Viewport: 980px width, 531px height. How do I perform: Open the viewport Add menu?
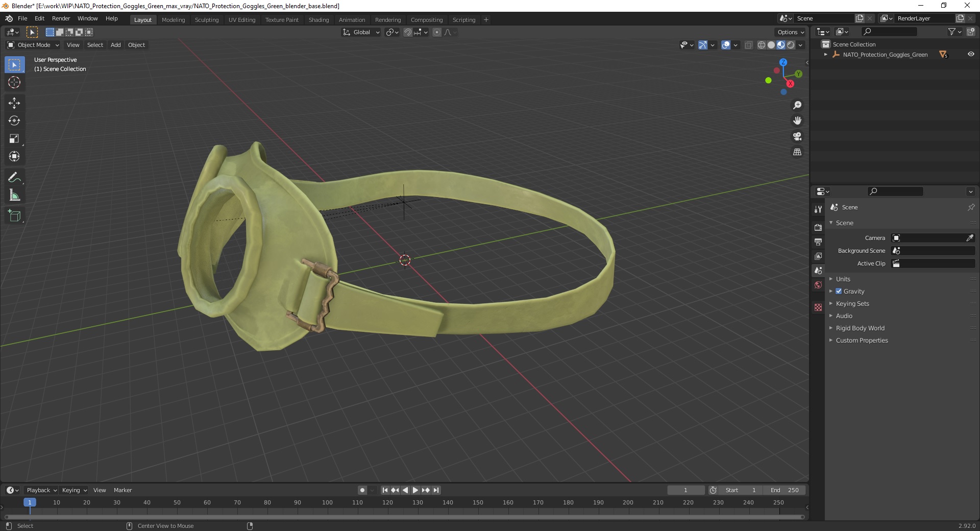coord(116,45)
